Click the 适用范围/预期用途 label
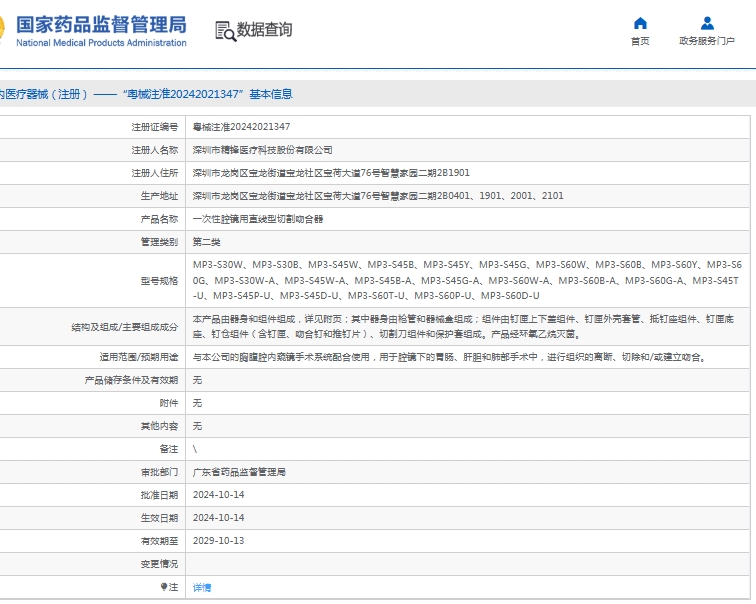Viewport: 756px width, 604px height. pyautogui.click(x=139, y=357)
